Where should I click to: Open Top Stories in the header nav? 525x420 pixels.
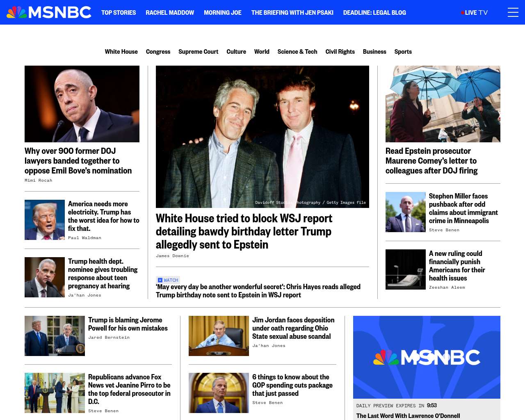(119, 13)
